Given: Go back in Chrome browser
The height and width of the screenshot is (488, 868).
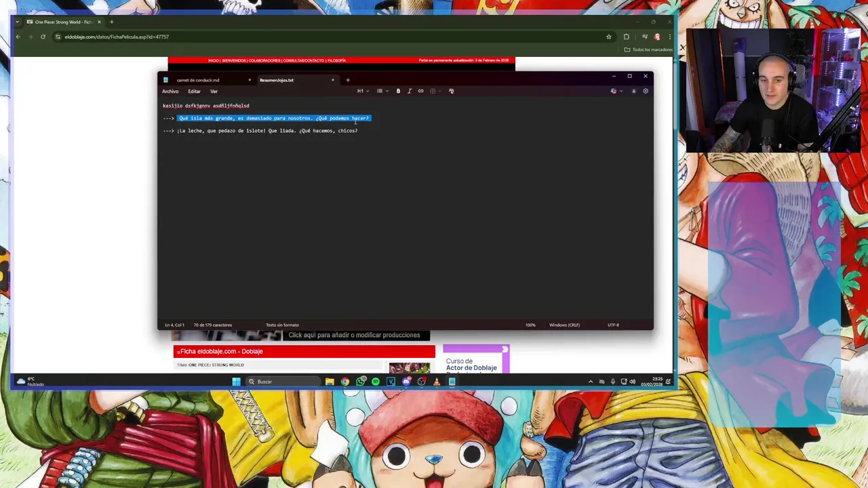Looking at the screenshot, I should pos(18,37).
